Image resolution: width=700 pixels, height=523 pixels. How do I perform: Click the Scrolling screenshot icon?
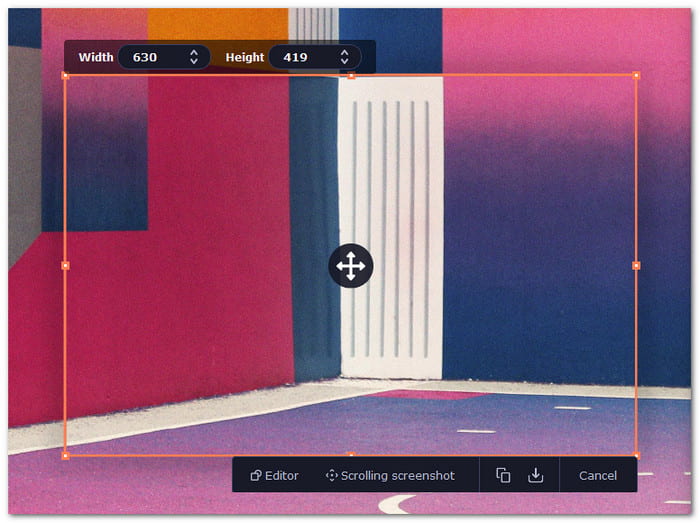pyautogui.click(x=331, y=476)
